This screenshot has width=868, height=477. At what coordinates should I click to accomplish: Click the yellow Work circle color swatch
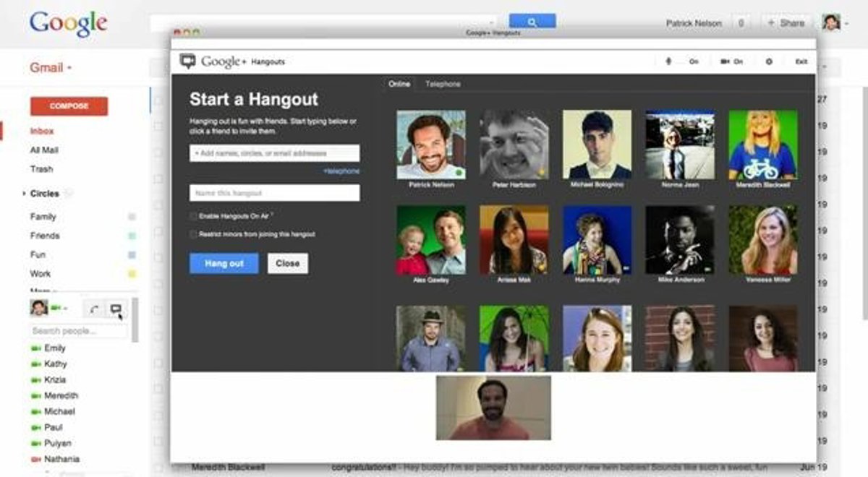(132, 274)
